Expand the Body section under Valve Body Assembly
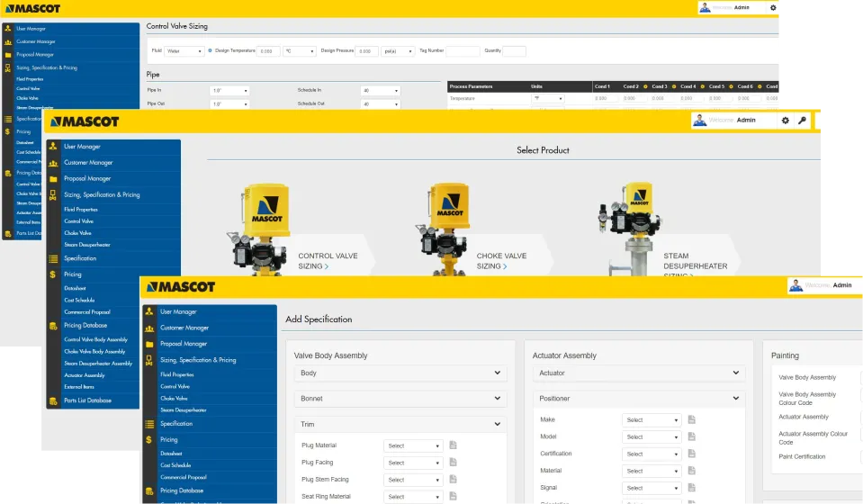The width and height of the screenshot is (863, 504). click(x=400, y=373)
